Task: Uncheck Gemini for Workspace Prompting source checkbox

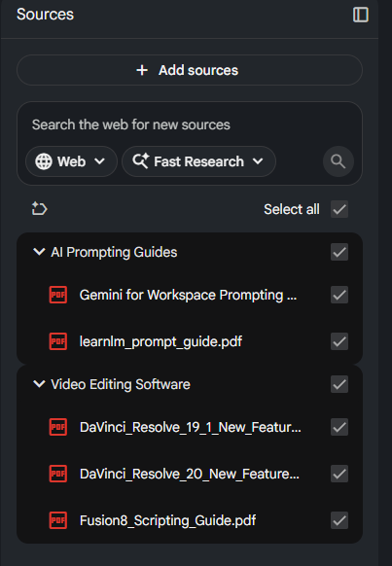Action: point(339,295)
